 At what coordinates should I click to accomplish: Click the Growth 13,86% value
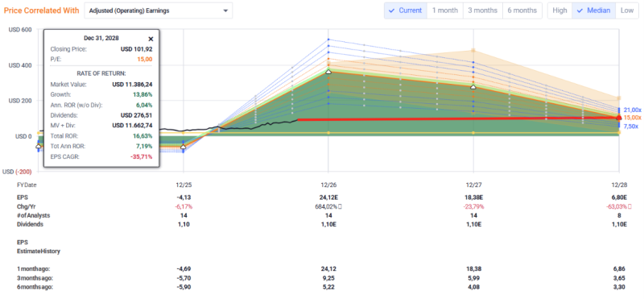[143, 94]
